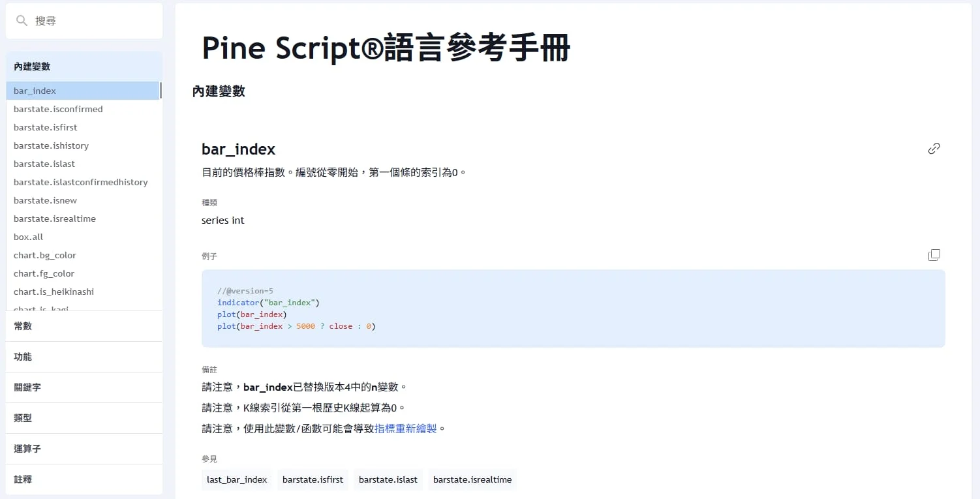Screen dimensions: 980x499
Task: Open barstate.isfirst see-also tag
Action: coord(313,479)
